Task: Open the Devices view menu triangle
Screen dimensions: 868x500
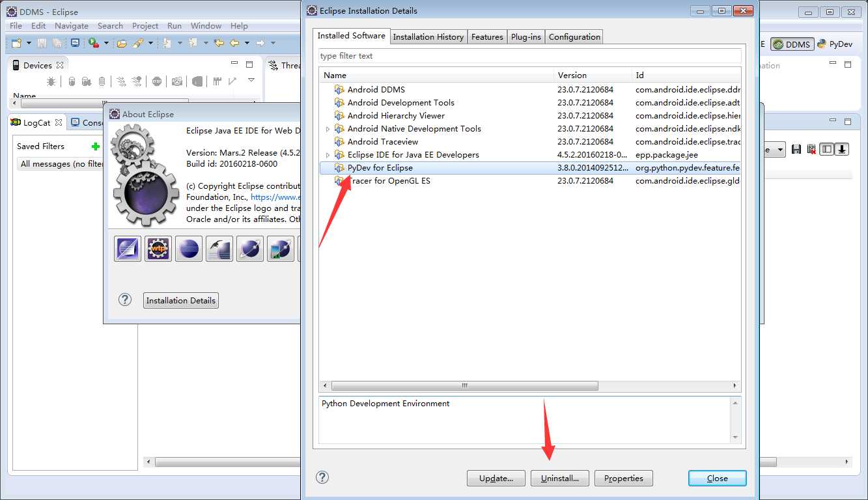Action: click(251, 80)
